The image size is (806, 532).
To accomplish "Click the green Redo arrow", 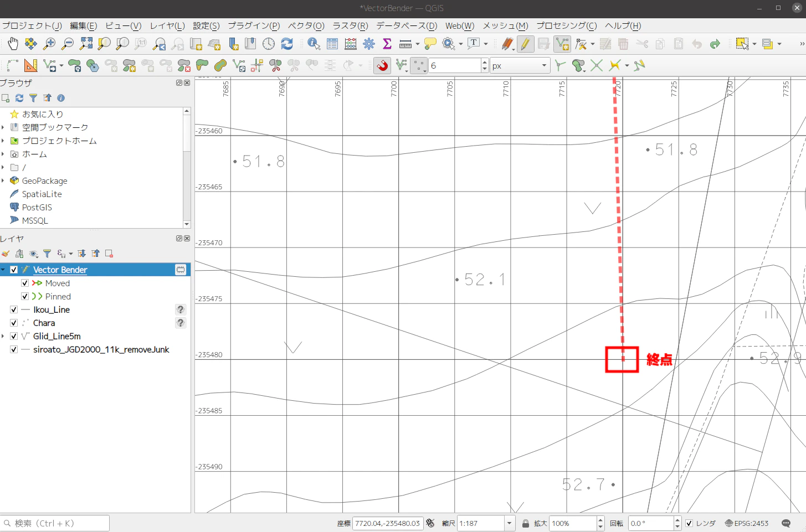I will click(x=715, y=44).
